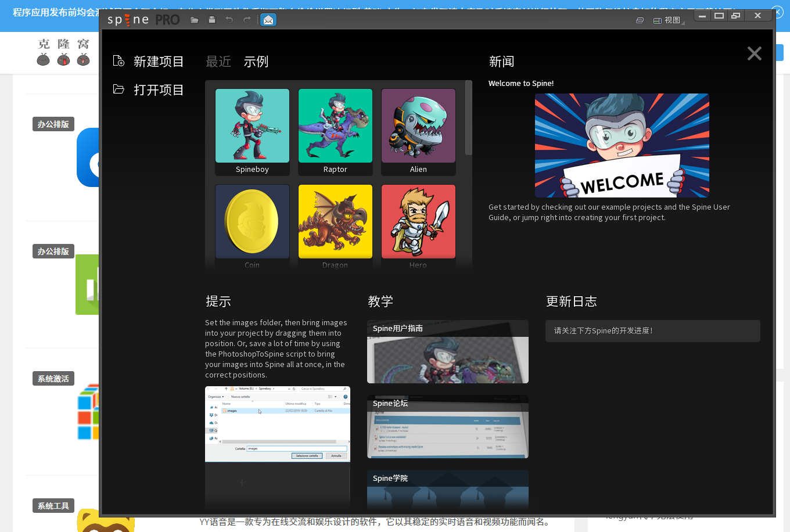Open the Spine论坛 forum card
Screen dimensions: 790x532
[x=448, y=426]
